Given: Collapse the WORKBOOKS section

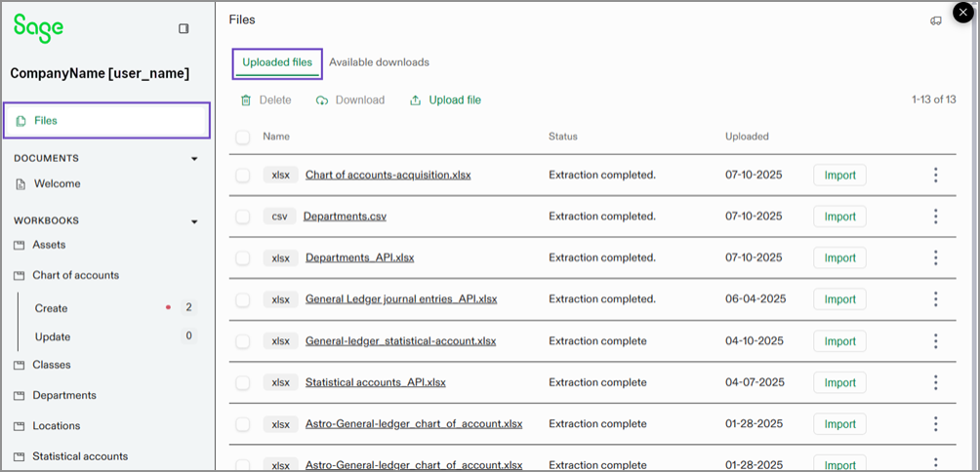Looking at the screenshot, I should click(194, 221).
